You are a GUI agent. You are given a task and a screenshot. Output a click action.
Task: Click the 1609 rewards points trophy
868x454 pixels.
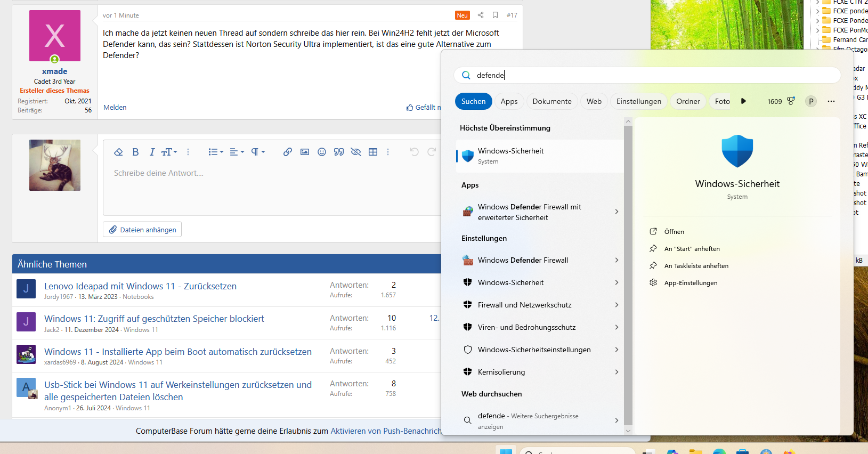click(781, 101)
